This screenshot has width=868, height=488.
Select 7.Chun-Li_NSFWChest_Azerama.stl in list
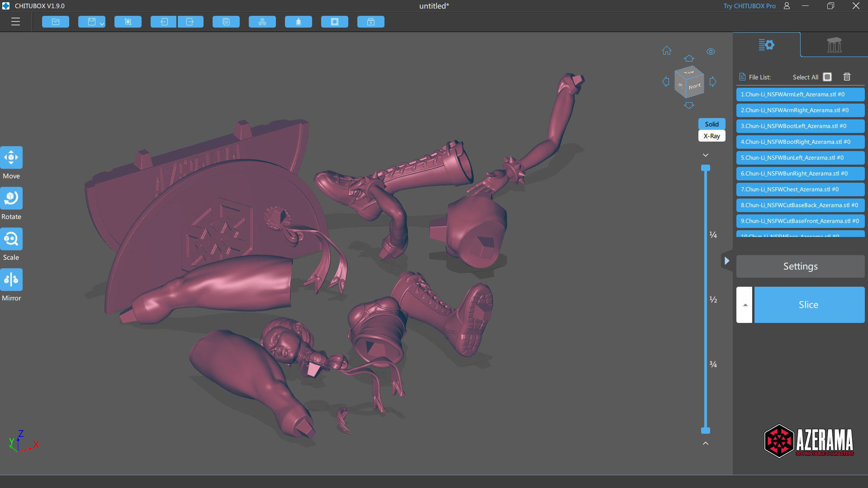pyautogui.click(x=800, y=190)
